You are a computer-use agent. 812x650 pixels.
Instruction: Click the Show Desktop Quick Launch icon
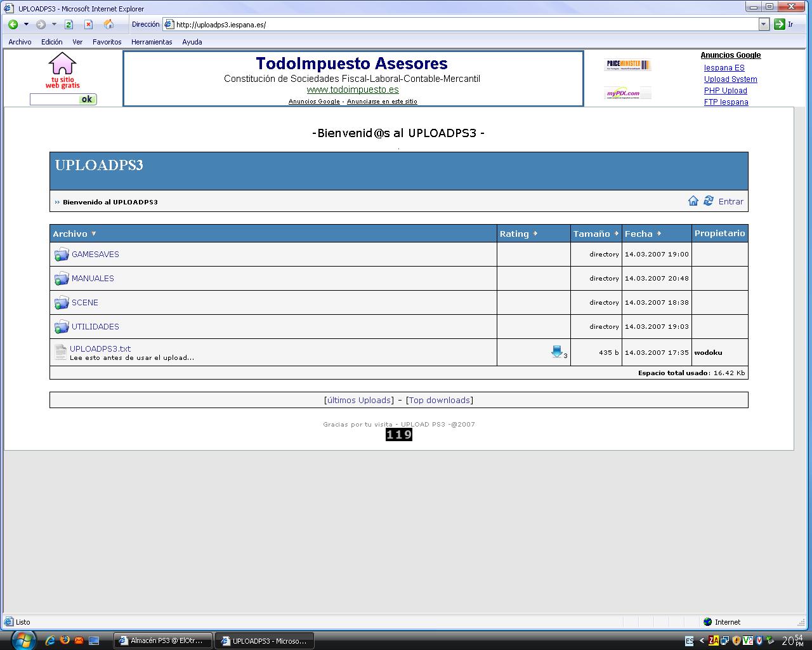point(94,641)
